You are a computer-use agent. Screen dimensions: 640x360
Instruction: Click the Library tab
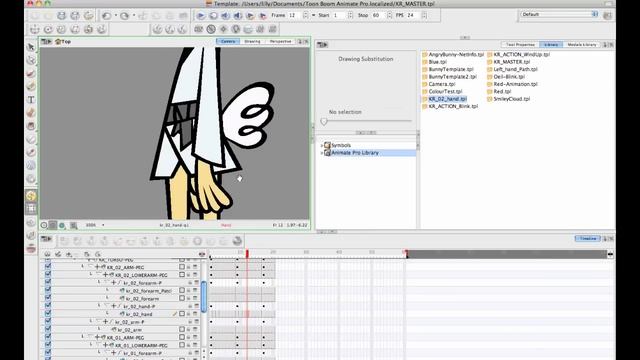pyautogui.click(x=551, y=44)
